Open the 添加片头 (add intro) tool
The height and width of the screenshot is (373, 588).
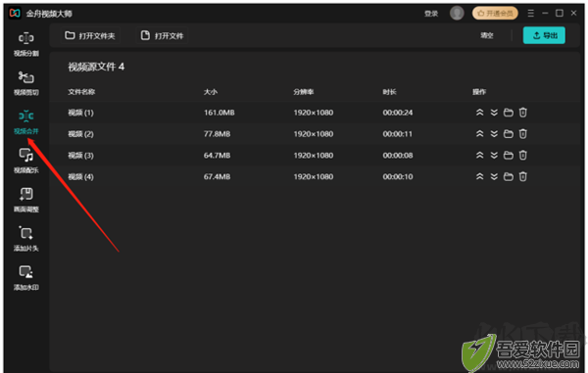(x=26, y=239)
